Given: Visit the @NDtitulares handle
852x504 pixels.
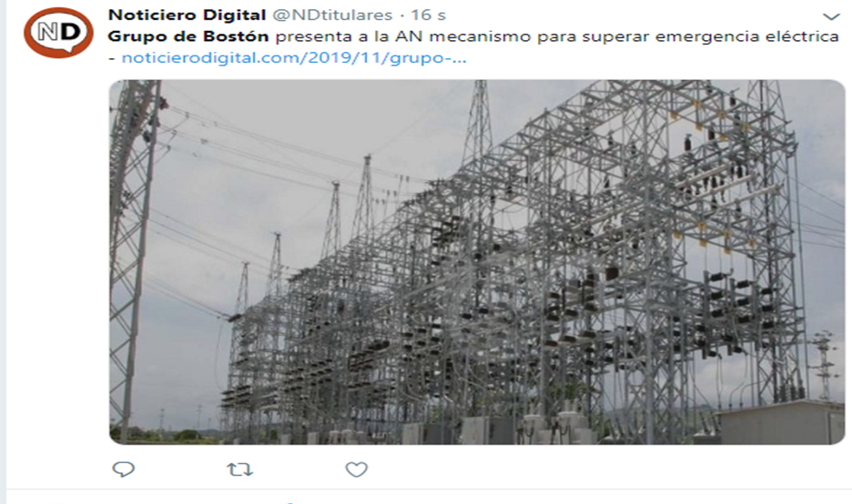Looking at the screenshot, I should click(x=332, y=15).
